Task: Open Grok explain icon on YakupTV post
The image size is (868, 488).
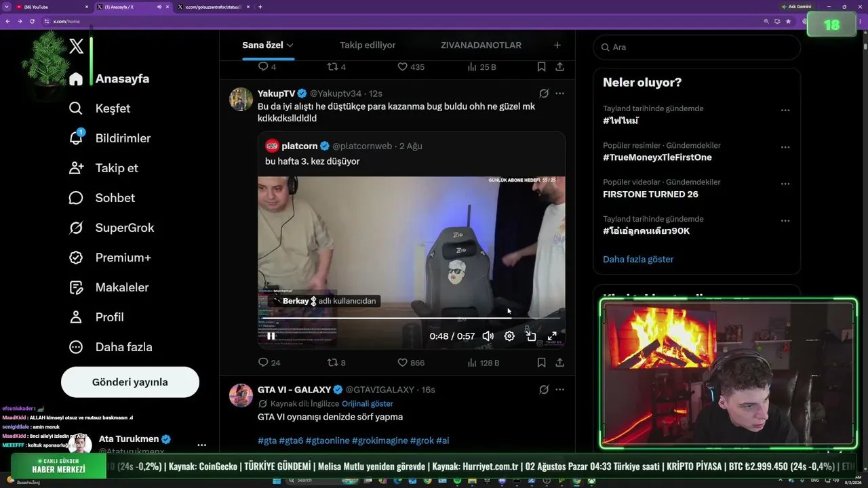Action: click(544, 94)
